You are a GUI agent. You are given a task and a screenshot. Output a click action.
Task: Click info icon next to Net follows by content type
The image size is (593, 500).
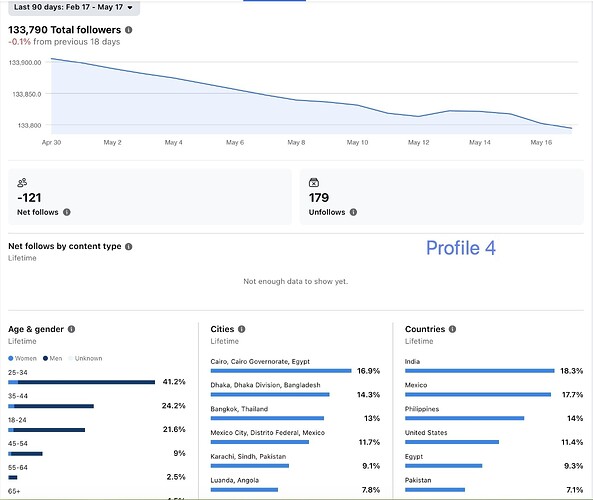point(129,247)
